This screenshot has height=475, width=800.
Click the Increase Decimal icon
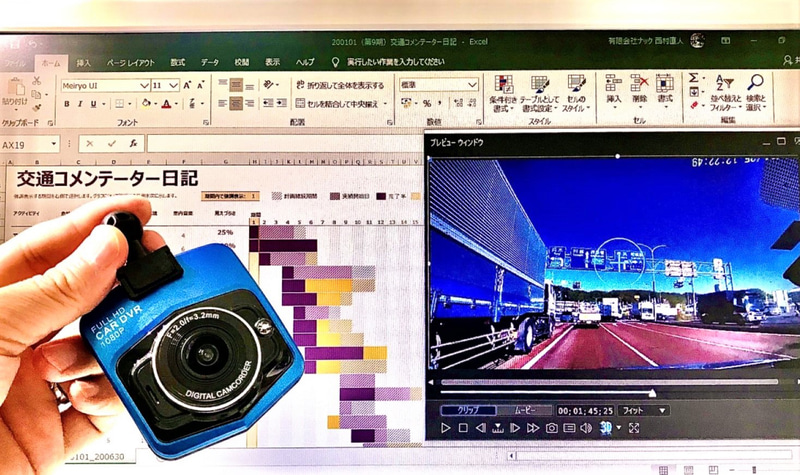click(458, 103)
